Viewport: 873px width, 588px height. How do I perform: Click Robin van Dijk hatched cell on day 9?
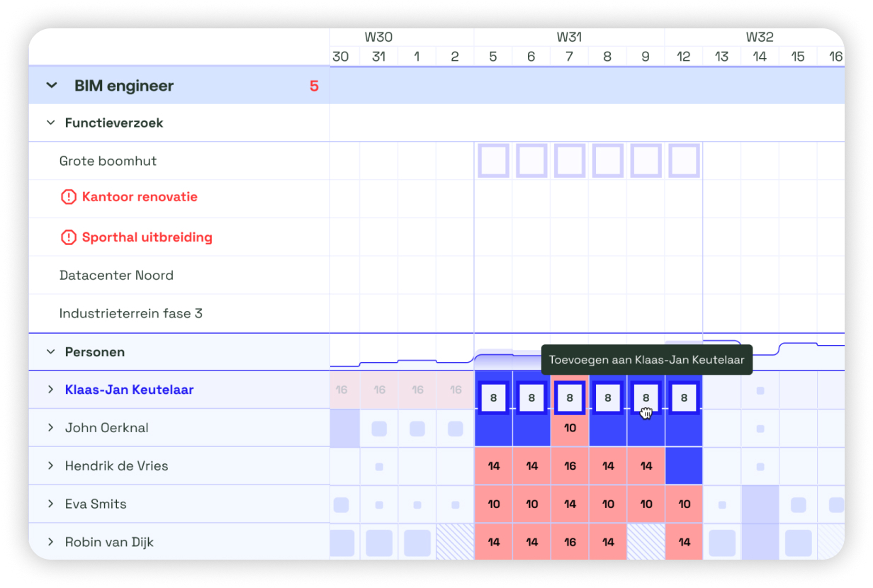pyautogui.click(x=646, y=542)
